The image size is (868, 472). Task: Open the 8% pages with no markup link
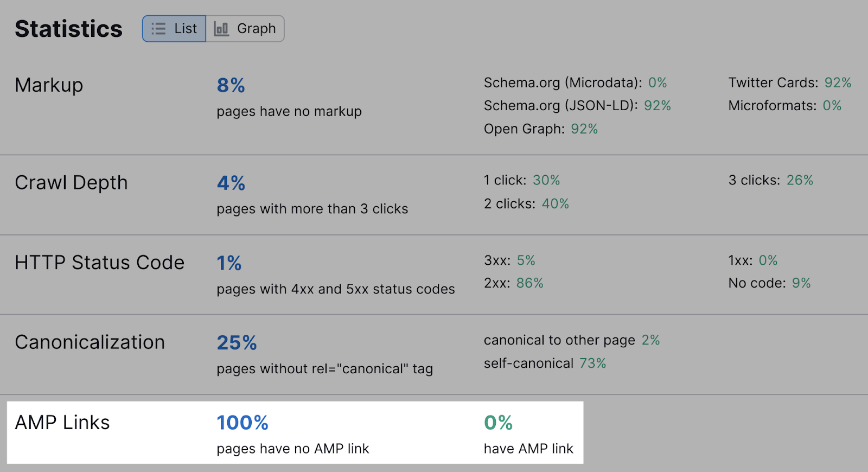pyautogui.click(x=230, y=85)
